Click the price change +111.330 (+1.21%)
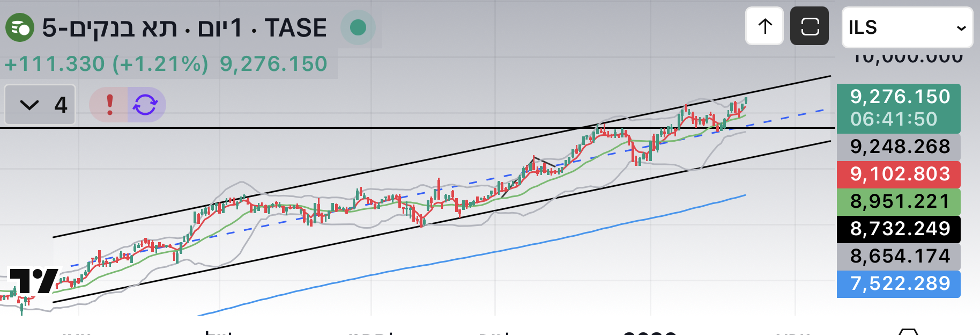Viewport: 980px width, 335px height. point(106,64)
